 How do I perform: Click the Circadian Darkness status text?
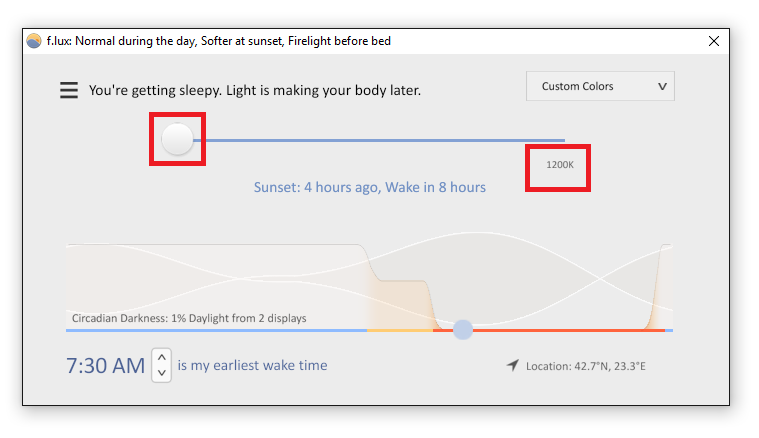click(x=189, y=318)
